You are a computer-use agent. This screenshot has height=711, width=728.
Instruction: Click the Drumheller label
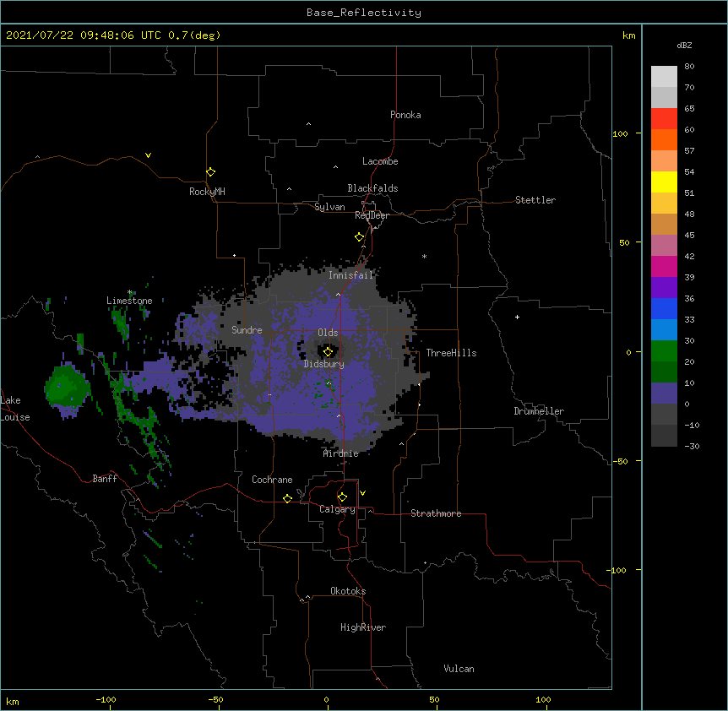[539, 411]
